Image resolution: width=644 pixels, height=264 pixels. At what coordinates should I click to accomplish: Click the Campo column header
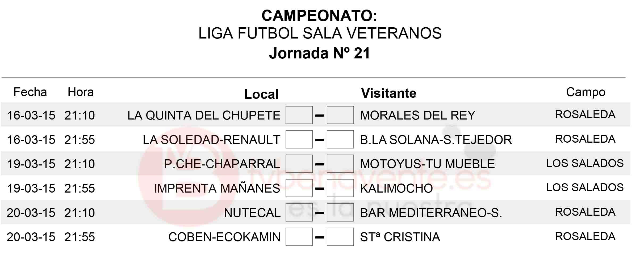coord(586,92)
